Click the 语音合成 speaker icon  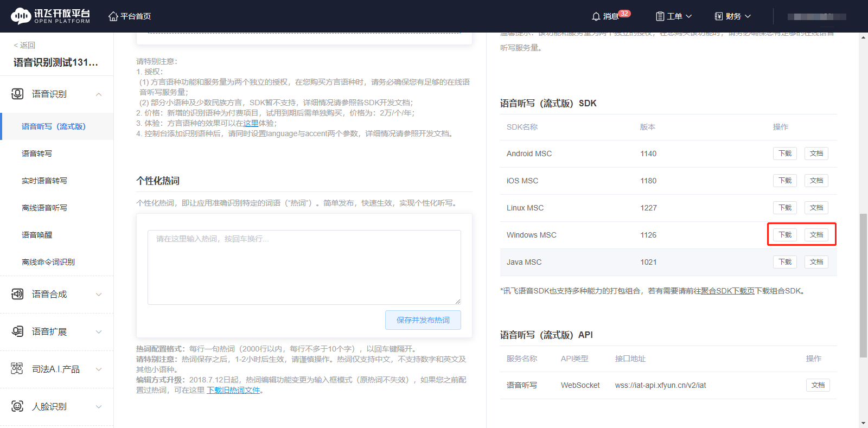click(17, 294)
